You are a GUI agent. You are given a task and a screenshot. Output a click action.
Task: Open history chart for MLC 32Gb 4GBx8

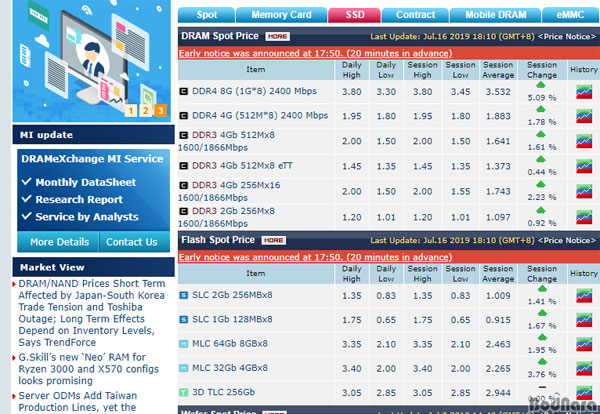tap(584, 368)
